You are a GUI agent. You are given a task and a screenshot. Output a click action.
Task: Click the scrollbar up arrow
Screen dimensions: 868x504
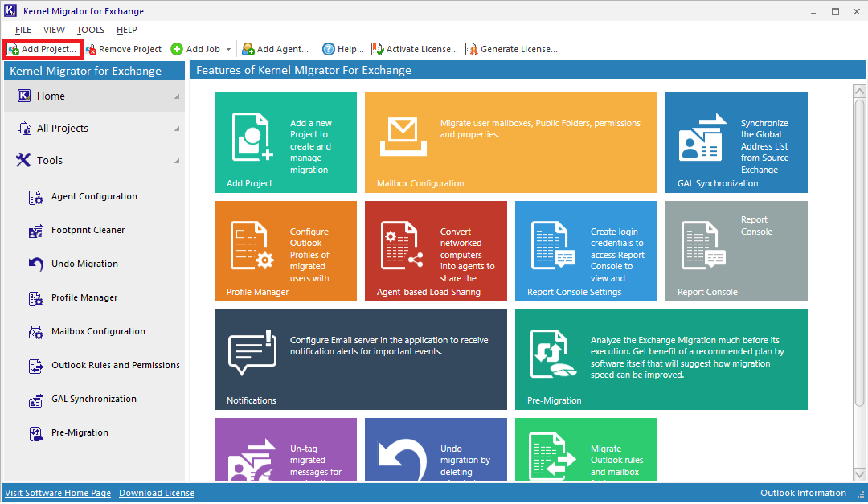[x=859, y=91]
